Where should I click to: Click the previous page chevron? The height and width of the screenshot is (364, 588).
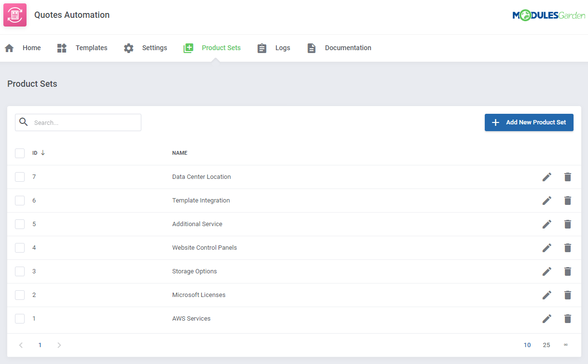point(21,345)
